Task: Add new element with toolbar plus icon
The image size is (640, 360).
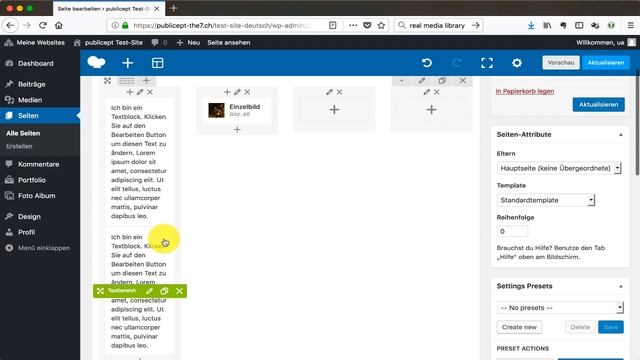Action: point(128,63)
